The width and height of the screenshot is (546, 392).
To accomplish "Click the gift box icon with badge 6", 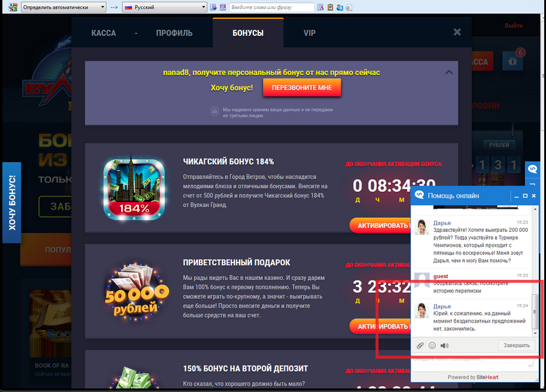I will pyautogui.click(x=513, y=61).
